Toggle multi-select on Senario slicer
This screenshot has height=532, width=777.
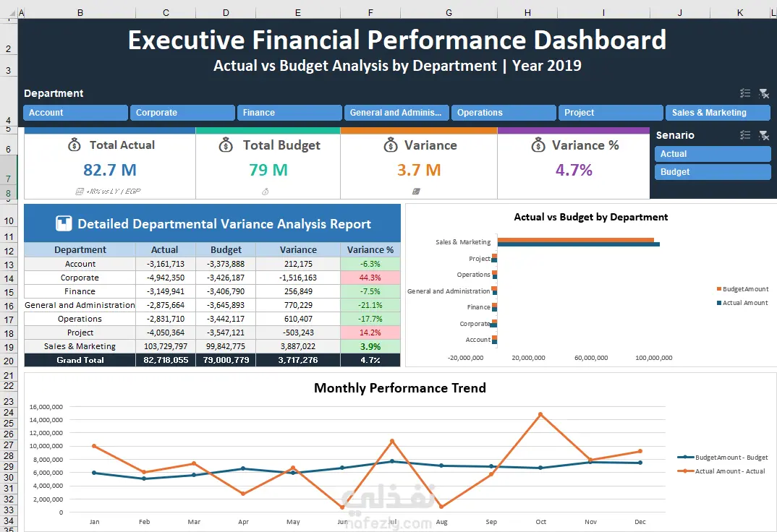coord(745,135)
